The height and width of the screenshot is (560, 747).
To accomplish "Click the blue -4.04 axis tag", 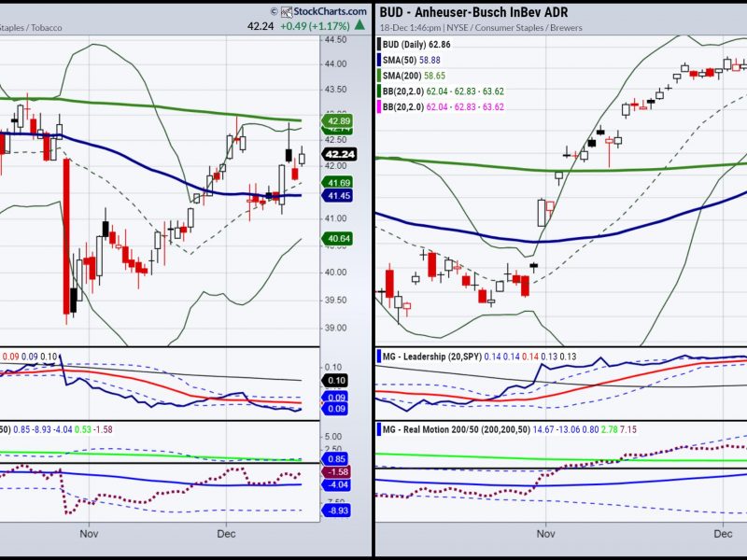I will (337, 484).
